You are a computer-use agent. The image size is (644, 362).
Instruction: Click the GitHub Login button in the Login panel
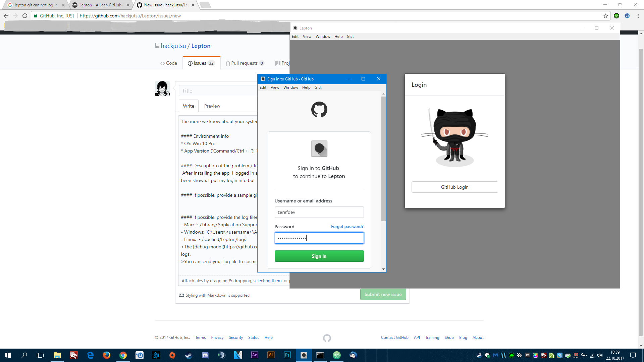pyautogui.click(x=454, y=187)
